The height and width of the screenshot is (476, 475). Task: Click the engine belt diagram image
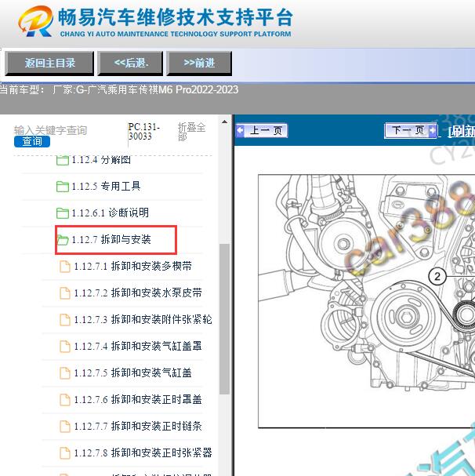point(366,301)
